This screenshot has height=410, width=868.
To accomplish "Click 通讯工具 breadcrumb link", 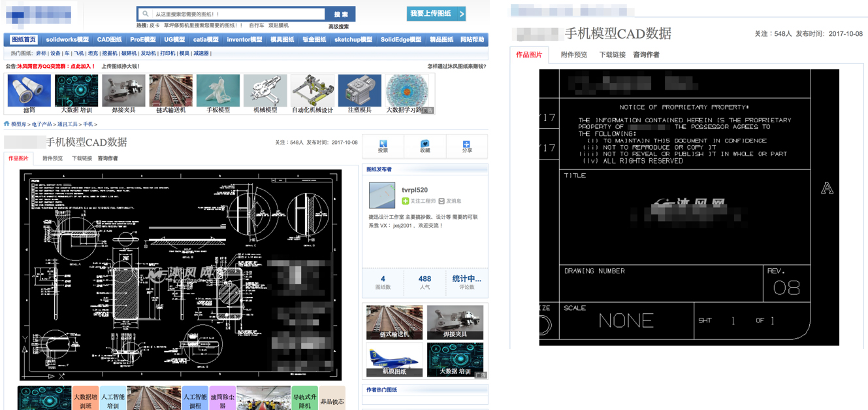I will pos(67,124).
